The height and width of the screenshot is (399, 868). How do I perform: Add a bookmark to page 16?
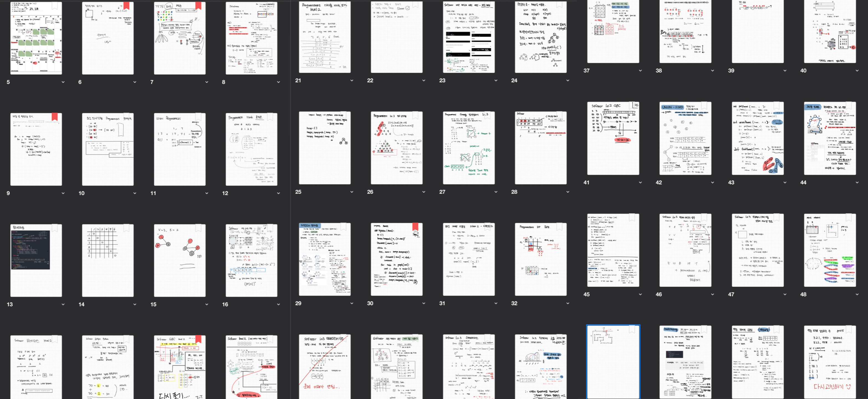pyautogui.click(x=270, y=228)
